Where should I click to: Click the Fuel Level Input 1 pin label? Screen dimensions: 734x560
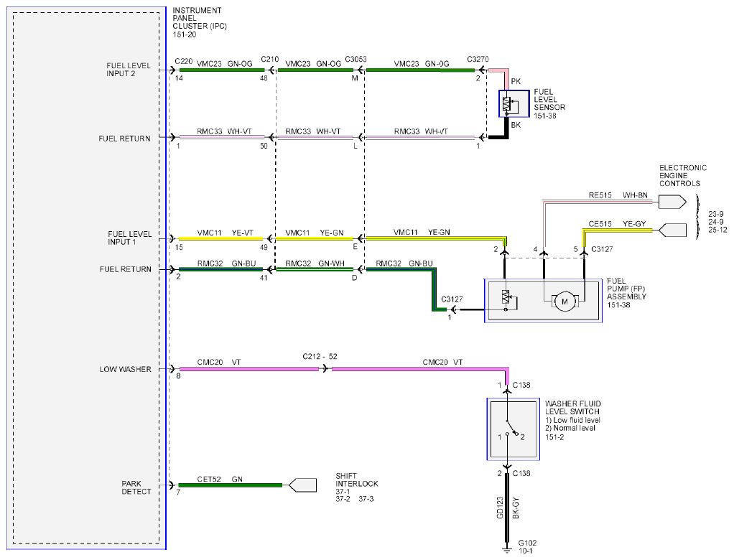coord(130,238)
